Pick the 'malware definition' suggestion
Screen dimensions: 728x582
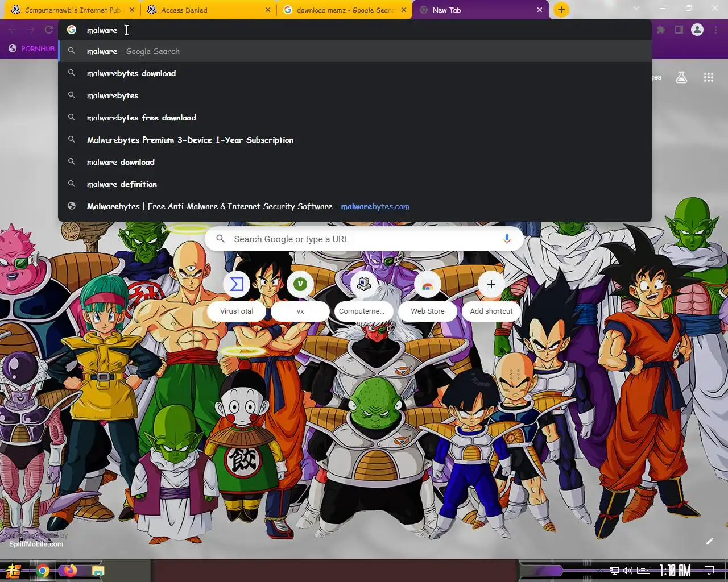355,184
